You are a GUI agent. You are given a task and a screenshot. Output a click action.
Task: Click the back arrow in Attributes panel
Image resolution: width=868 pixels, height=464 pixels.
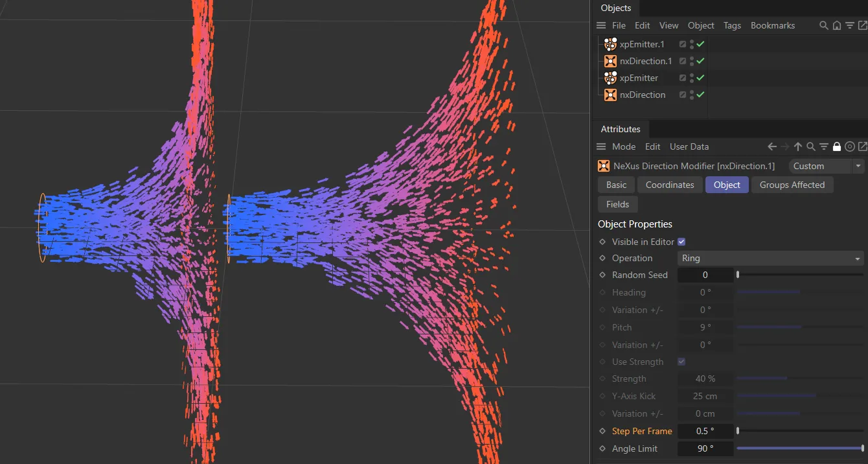[771, 146]
